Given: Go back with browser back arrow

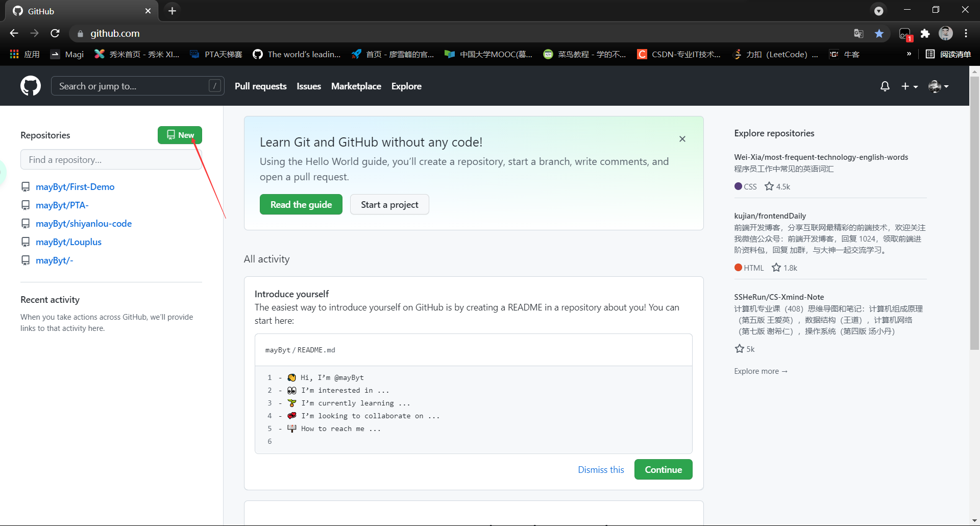Looking at the screenshot, I should pyautogui.click(x=14, y=33).
